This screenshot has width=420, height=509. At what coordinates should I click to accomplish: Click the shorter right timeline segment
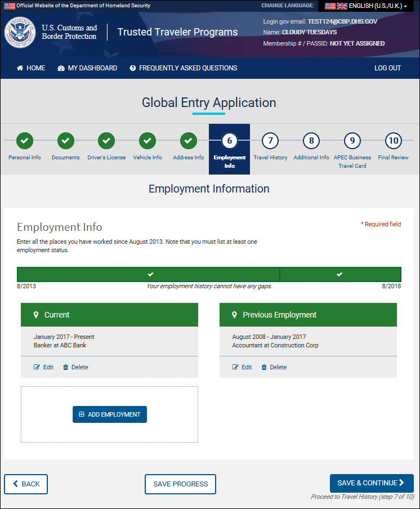[x=341, y=274]
